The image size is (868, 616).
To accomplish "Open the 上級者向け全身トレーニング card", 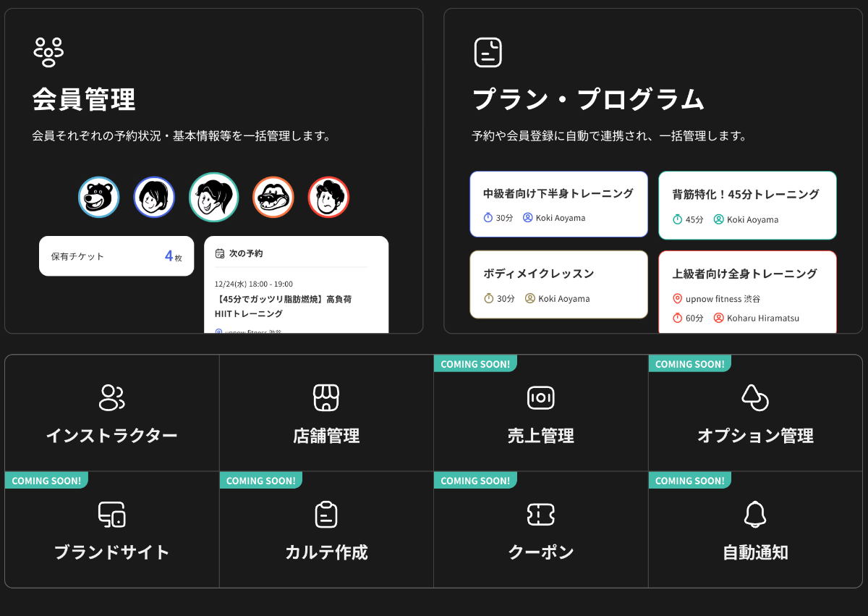I will (x=747, y=292).
